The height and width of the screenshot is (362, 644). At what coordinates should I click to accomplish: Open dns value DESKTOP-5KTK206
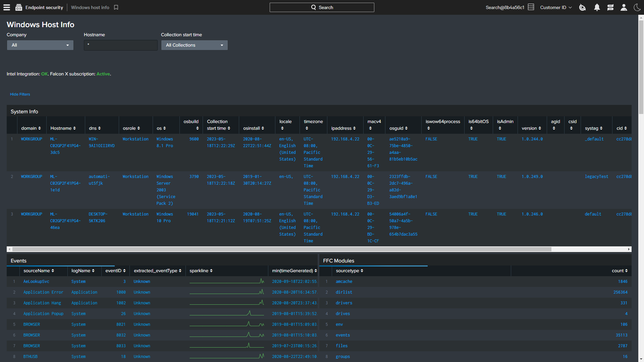click(x=98, y=218)
